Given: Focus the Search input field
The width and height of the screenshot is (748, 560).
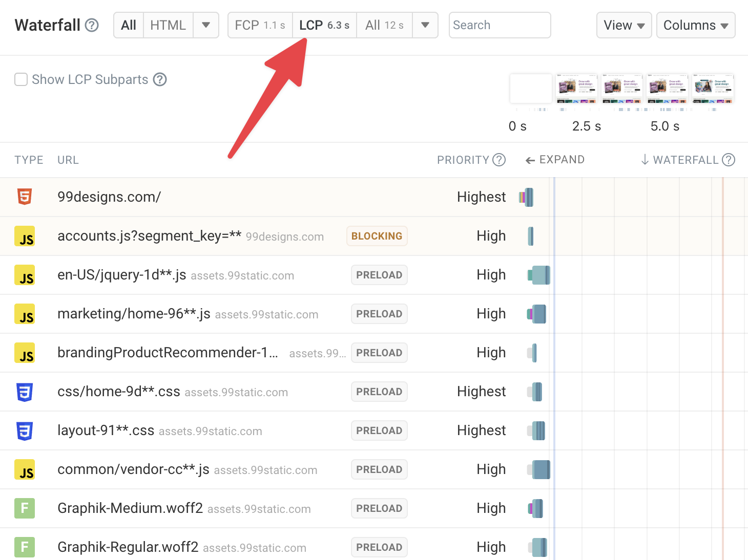Looking at the screenshot, I should [500, 25].
